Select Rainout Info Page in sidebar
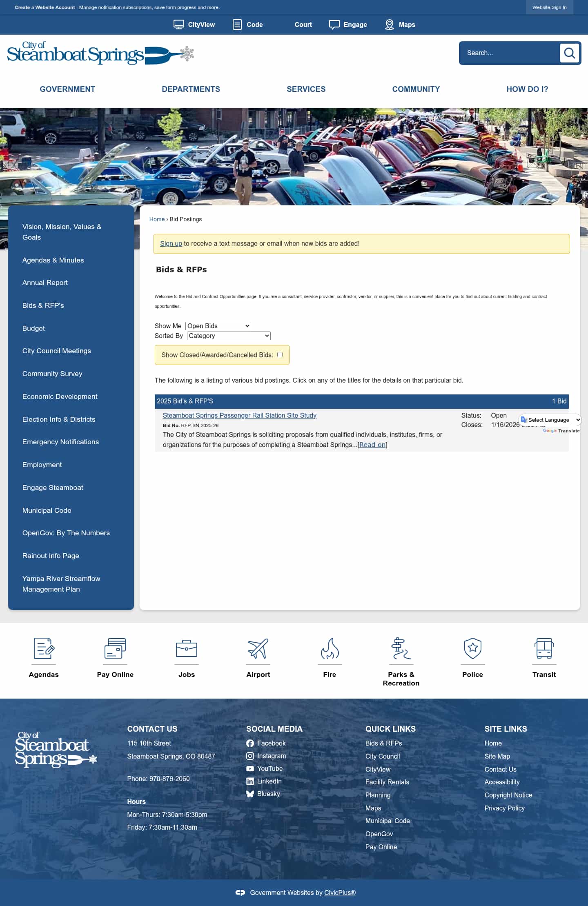The width and height of the screenshot is (588, 906). click(x=51, y=556)
